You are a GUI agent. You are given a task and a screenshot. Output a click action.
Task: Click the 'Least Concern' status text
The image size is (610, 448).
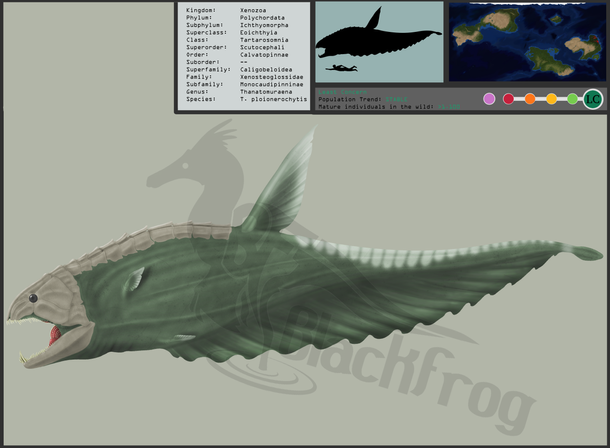[x=342, y=92]
